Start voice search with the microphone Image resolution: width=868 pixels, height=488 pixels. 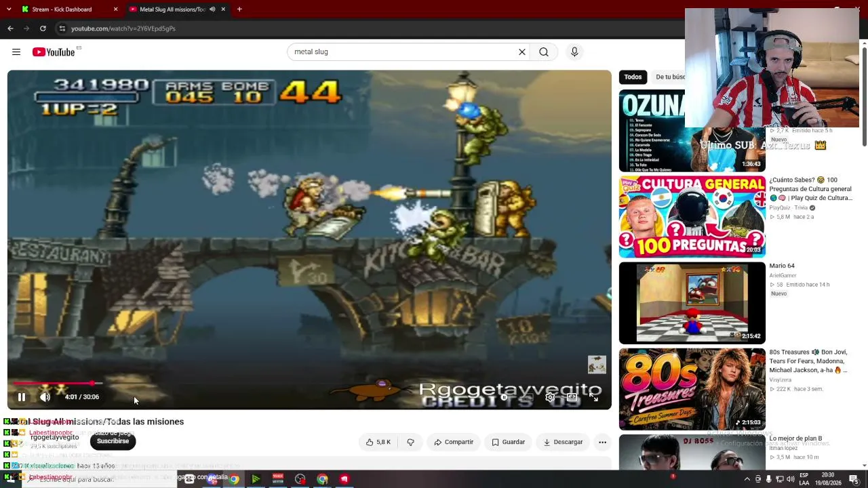[574, 52]
